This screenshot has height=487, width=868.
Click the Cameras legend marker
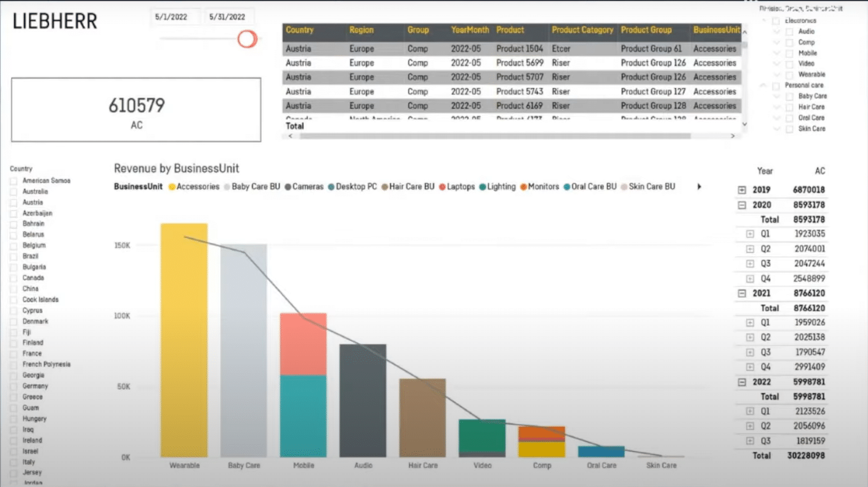click(x=288, y=186)
